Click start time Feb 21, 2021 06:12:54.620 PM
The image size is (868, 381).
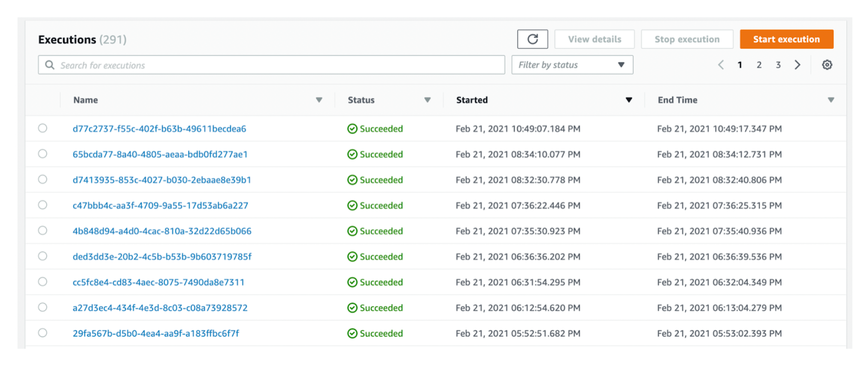pos(518,308)
